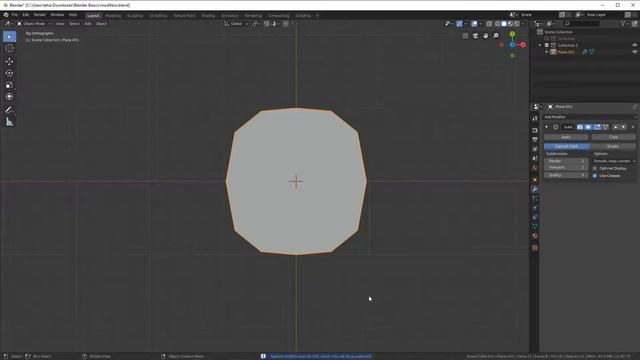Image resolution: width=640 pixels, height=360 pixels.
Task: Open the Active Tool properties tab
Action: pyautogui.click(x=535, y=118)
